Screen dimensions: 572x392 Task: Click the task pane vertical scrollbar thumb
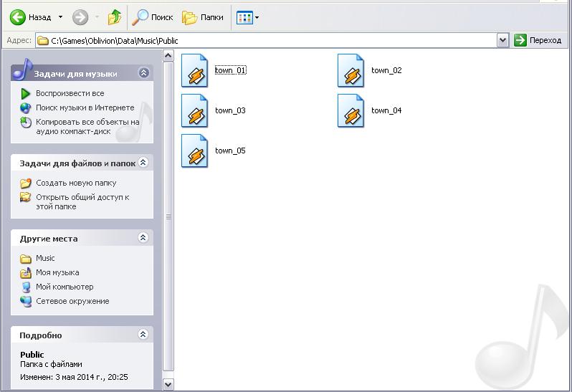click(168, 216)
